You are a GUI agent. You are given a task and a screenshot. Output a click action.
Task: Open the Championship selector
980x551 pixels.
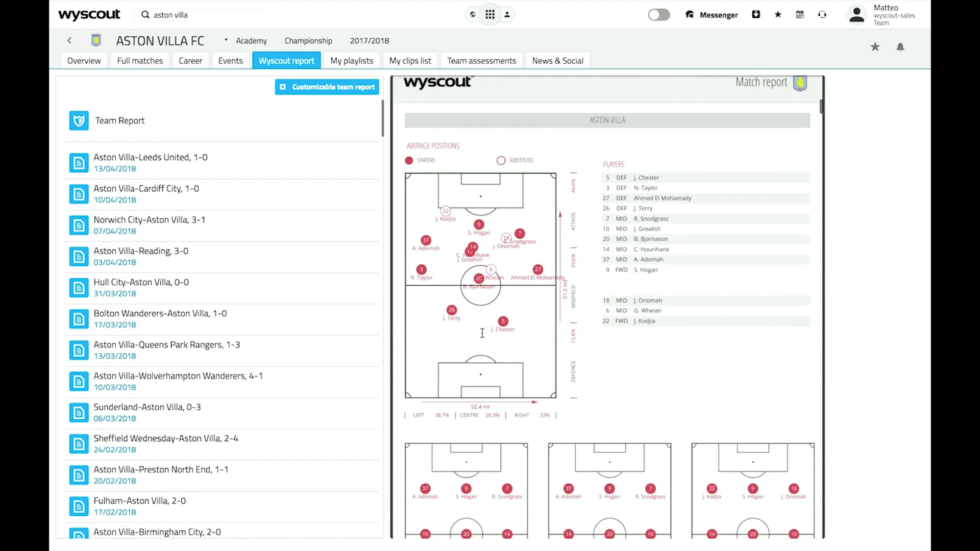(x=308, y=41)
